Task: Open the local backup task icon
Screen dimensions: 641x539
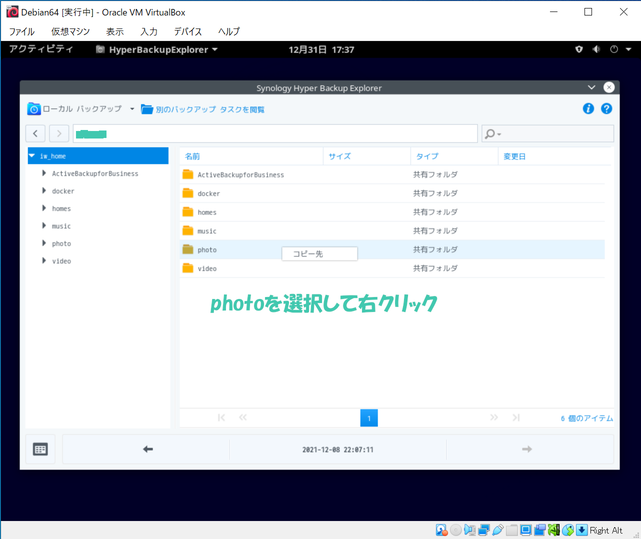Action: (x=34, y=109)
